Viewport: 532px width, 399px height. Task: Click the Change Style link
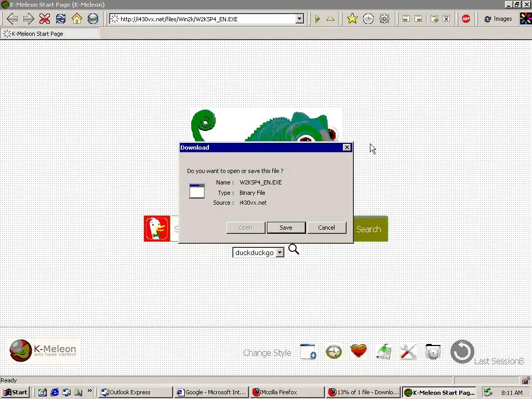coord(267,353)
